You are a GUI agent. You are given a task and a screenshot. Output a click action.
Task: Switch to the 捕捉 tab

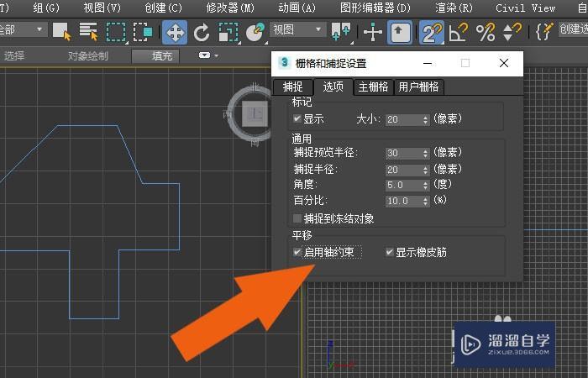293,87
